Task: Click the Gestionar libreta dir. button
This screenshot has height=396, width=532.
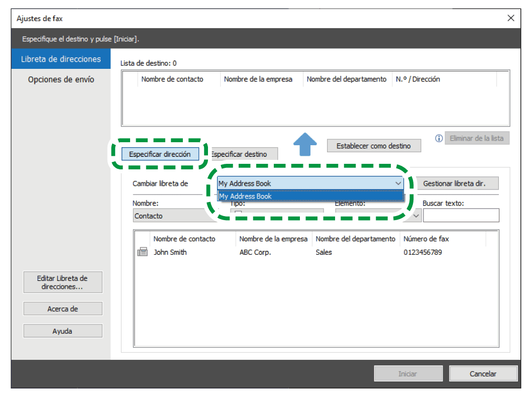Action: (454, 183)
